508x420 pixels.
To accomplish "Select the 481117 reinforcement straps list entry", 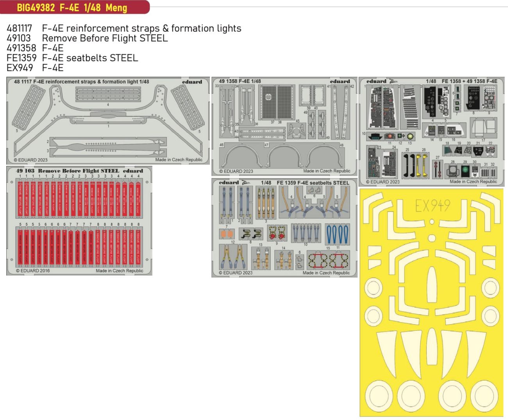I will (124, 29).
